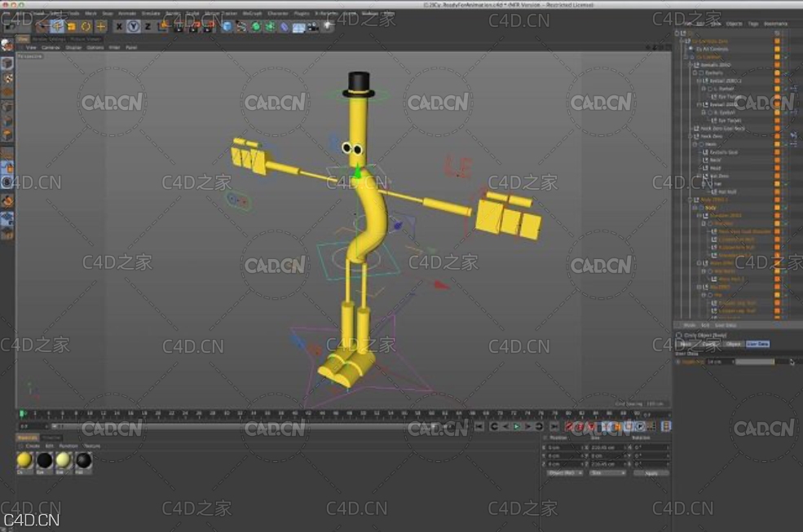Select the Move tool in the toolbar
This screenshot has width=803, height=532.
click(56, 26)
